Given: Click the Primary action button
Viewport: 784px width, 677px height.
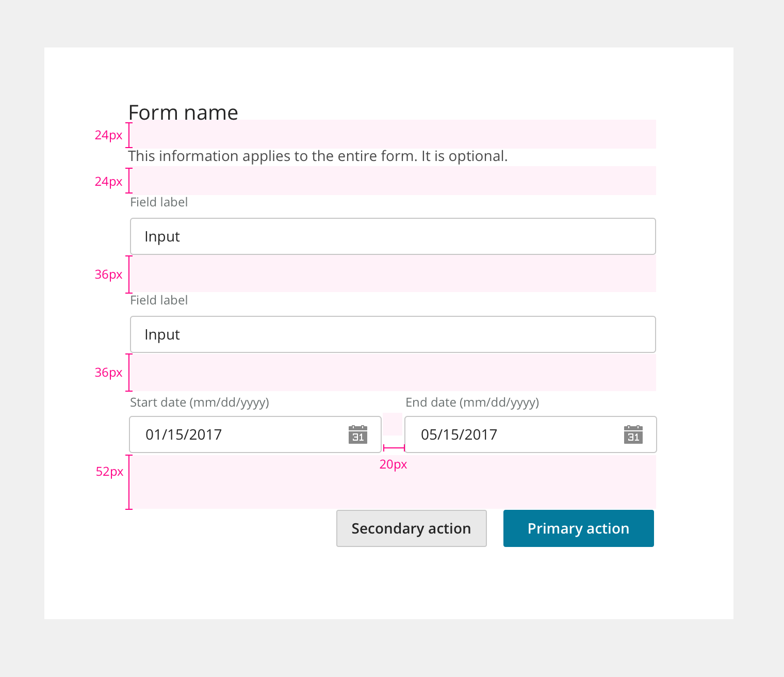Looking at the screenshot, I should pyautogui.click(x=578, y=528).
